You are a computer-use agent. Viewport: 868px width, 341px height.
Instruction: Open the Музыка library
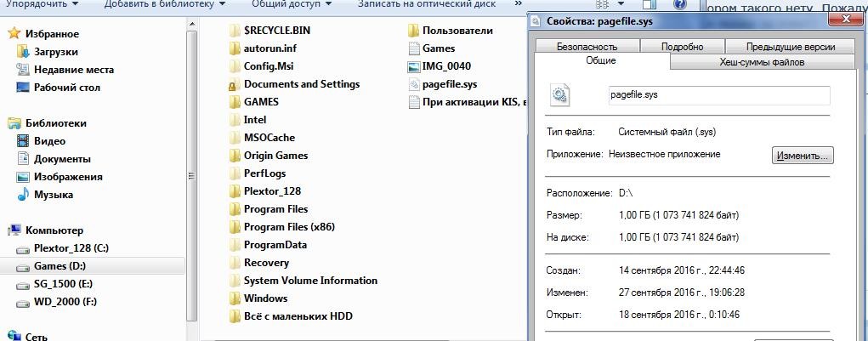(53, 195)
